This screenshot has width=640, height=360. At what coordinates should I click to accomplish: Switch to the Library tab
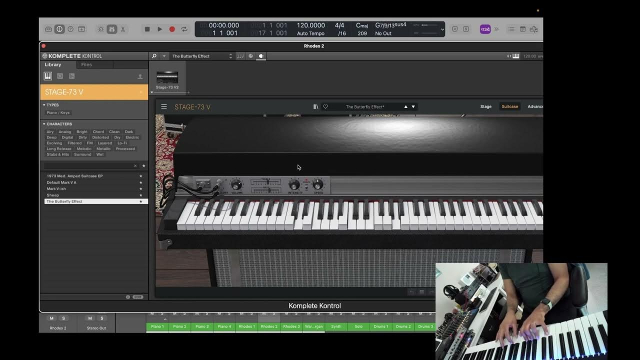[53, 65]
